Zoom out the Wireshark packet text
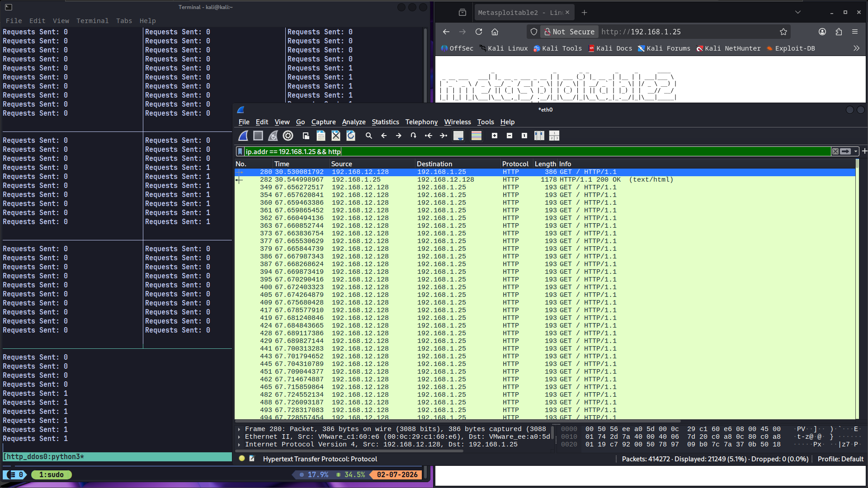868x488 pixels. 509,136
